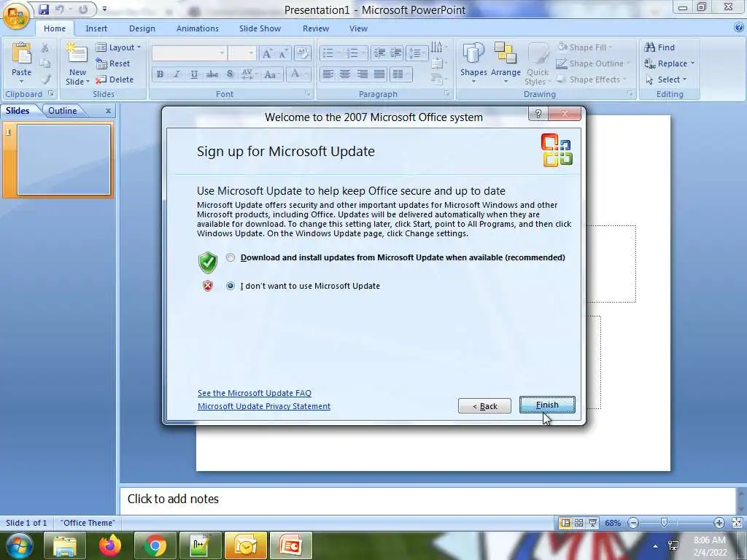Open the font name combo box
Image resolution: width=747 pixels, height=560 pixels.
[x=189, y=52]
